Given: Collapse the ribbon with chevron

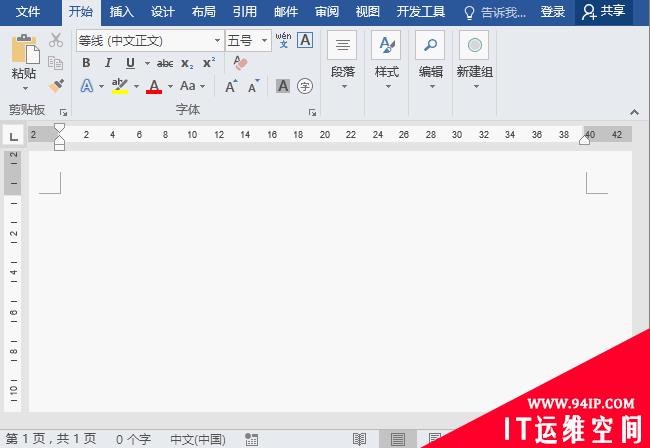Looking at the screenshot, I should (634, 112).
